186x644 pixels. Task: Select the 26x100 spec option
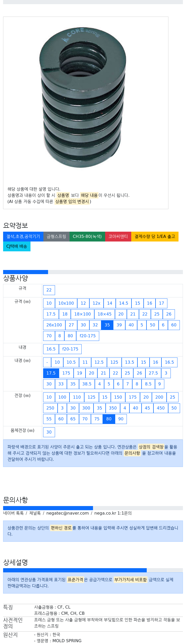(54, 325)
